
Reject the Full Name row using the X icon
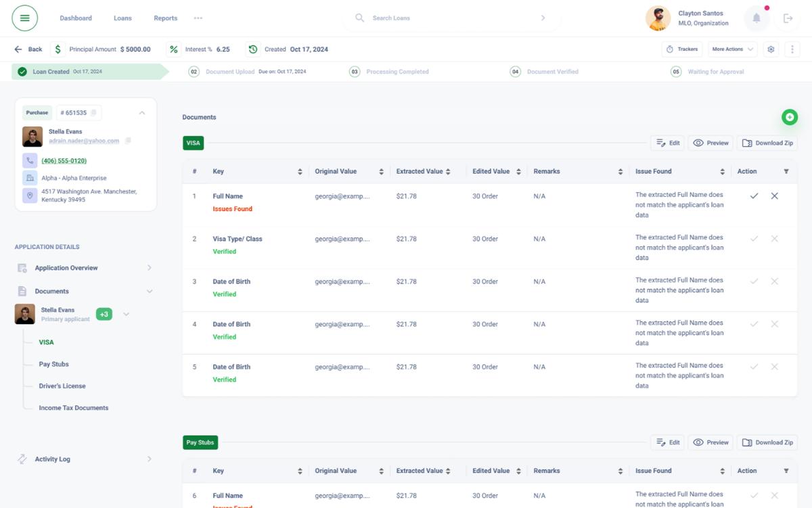pos(774,195)
